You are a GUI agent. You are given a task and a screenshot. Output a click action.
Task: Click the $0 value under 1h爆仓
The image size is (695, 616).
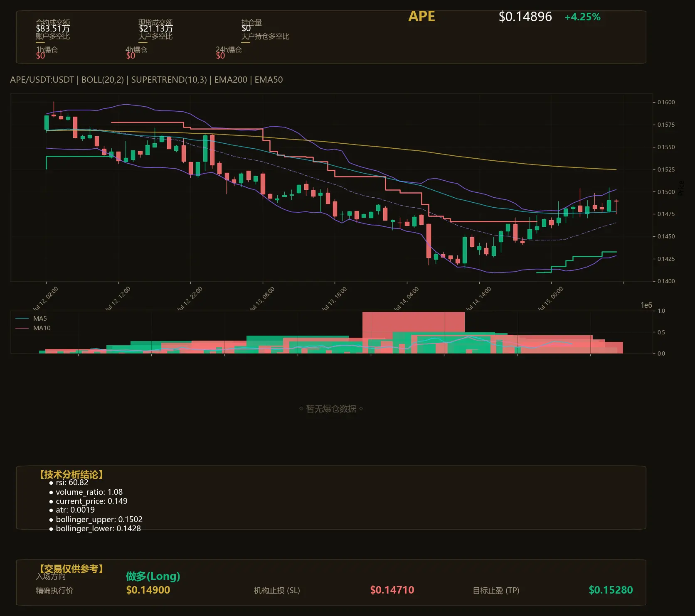point(40,56)
